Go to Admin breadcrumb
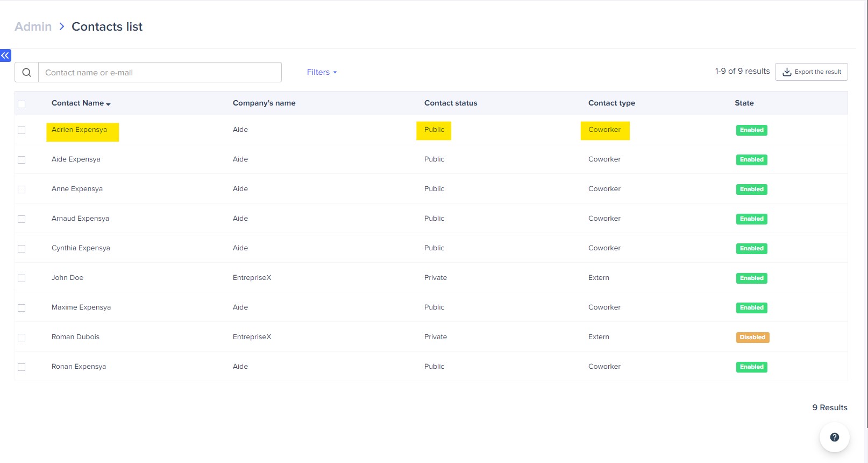The image size is (868, 463). (x=33, y=27)
